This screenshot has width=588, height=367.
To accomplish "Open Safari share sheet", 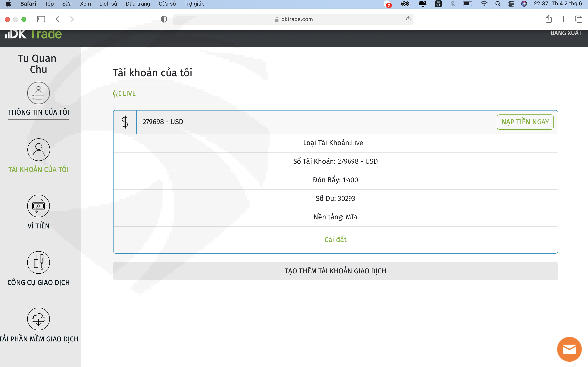I will (549, 19).
